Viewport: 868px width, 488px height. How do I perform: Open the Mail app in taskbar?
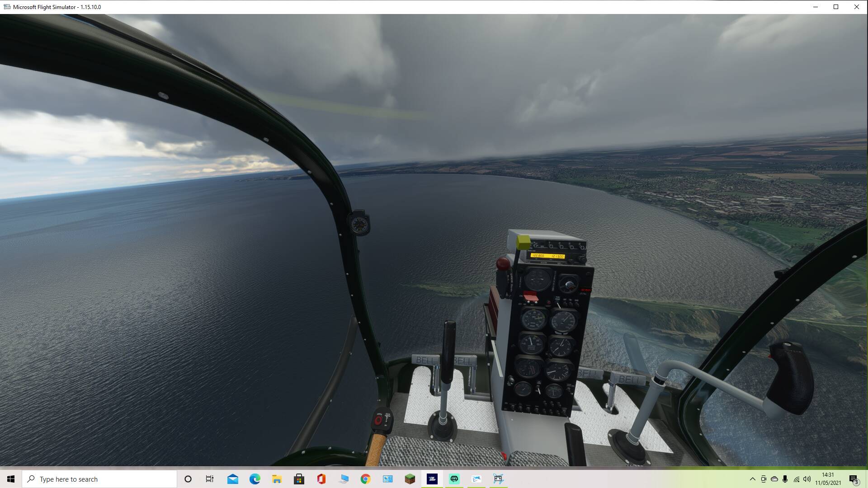(233, 479)
